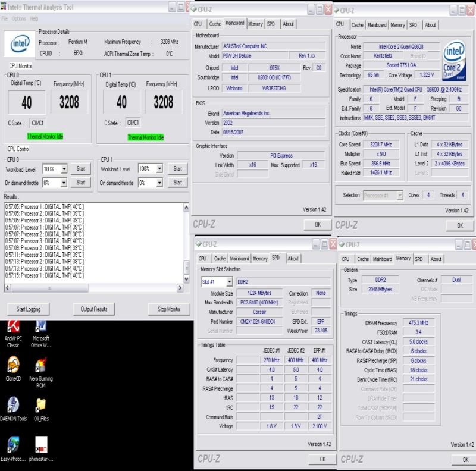Open AntiVir PE Classic desktop icon
This screenshot has width=476, height=471.
click(x=13, y=334)
